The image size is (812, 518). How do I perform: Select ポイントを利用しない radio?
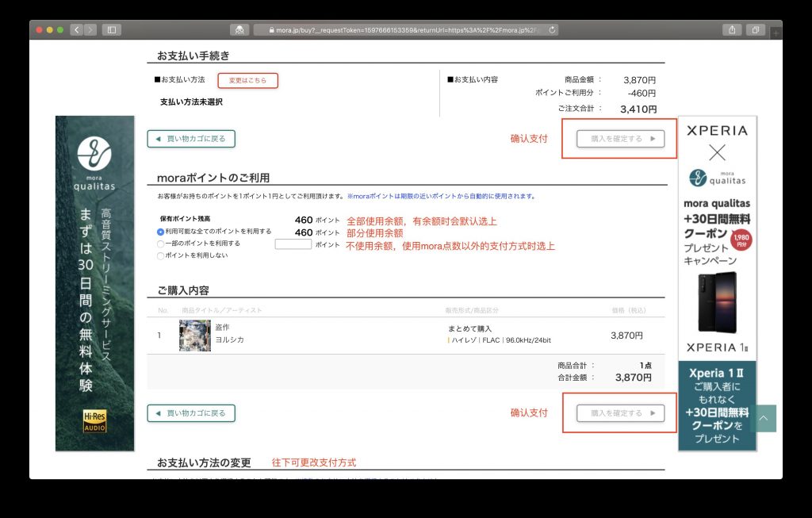(x=160, y=255)
